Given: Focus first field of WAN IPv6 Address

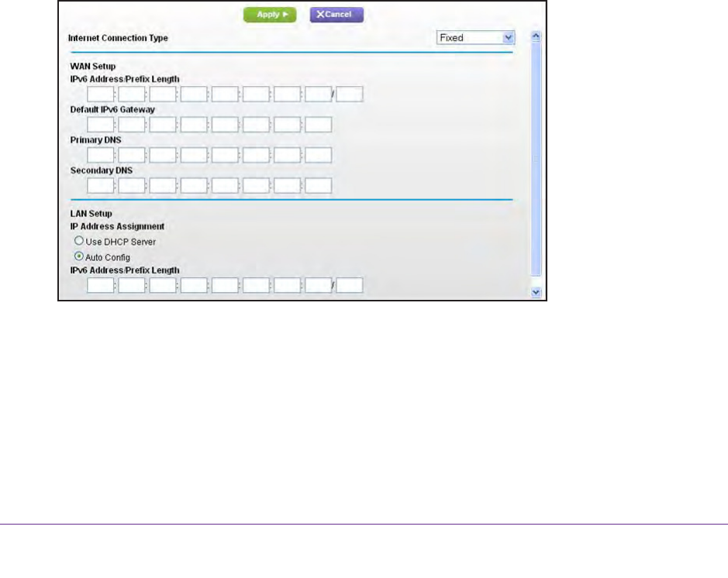Looking at the screenshot, I should [x=100, y=95].
